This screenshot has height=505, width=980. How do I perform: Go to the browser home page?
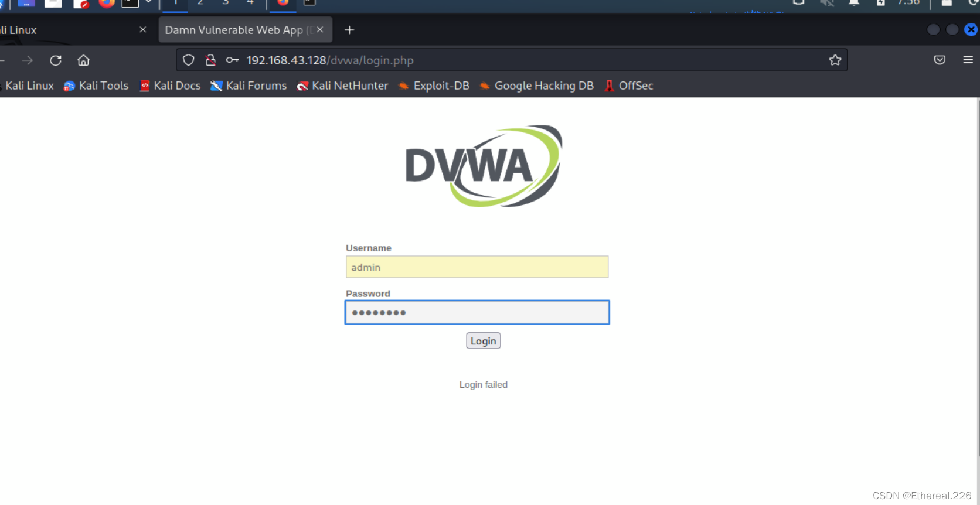(83, 60)
